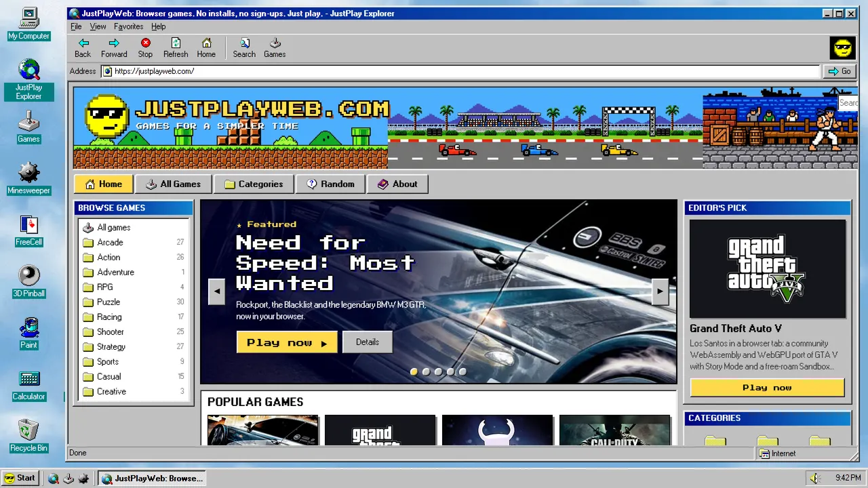
Task: Select the third carousel dot
Action: (438, 371)
